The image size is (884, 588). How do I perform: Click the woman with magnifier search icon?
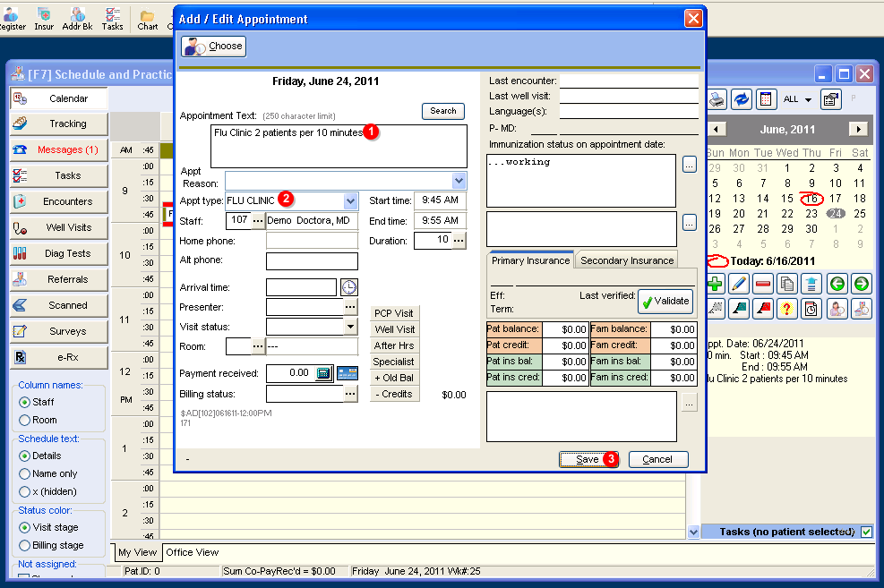pyautogui.click(x=837, y=309)
